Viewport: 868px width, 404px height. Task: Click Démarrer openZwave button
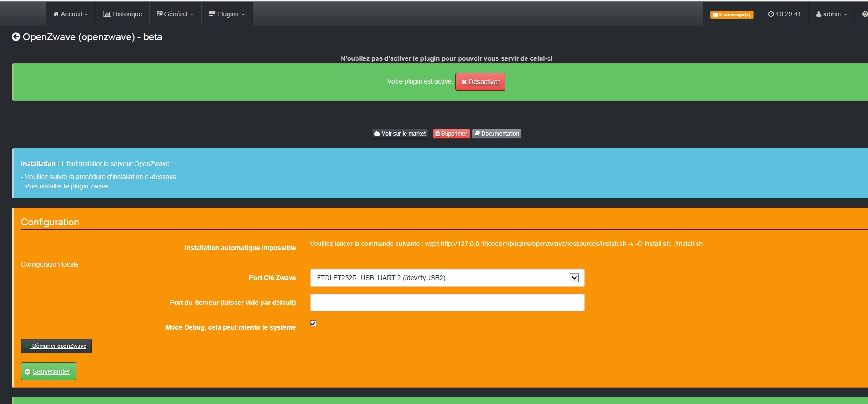coord(56,346)
